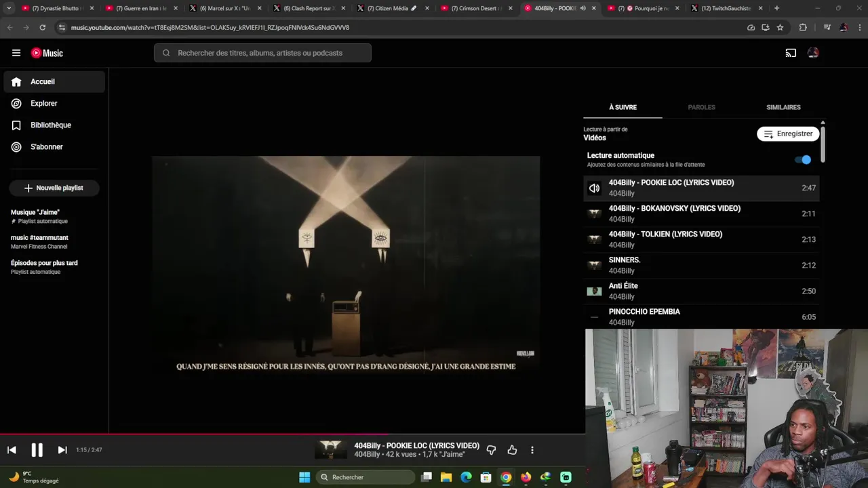Skip to previous track
Screen dimensions: 868x488
[12, 450]
